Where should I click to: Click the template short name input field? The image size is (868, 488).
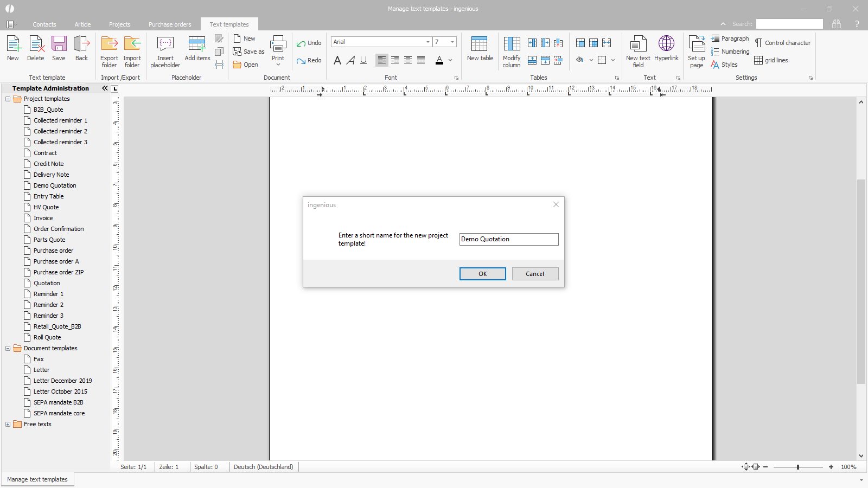(x=508, y=239)
